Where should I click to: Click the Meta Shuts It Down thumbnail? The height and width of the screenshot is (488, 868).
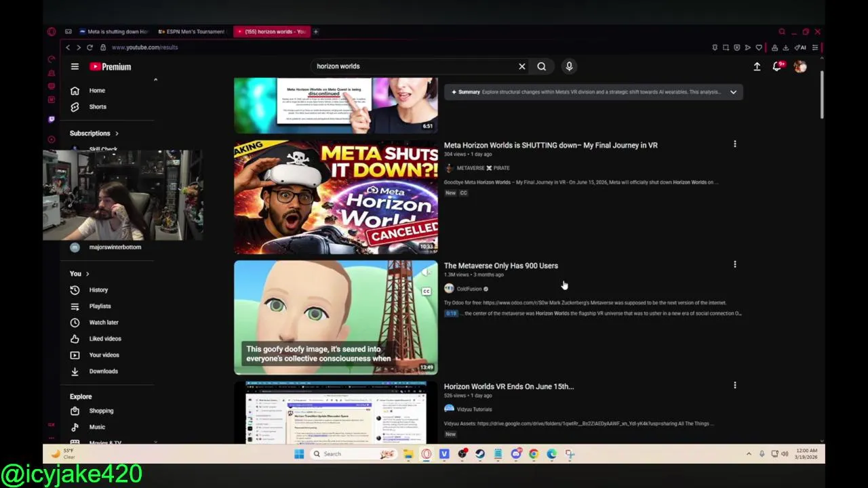[x=336, y=197]
